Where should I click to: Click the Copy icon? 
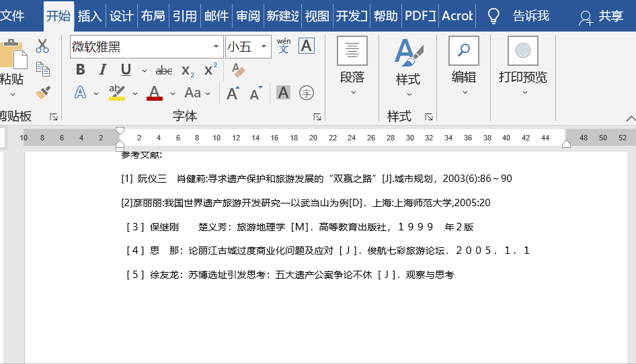pyautogui.click(x=42, y=69)
